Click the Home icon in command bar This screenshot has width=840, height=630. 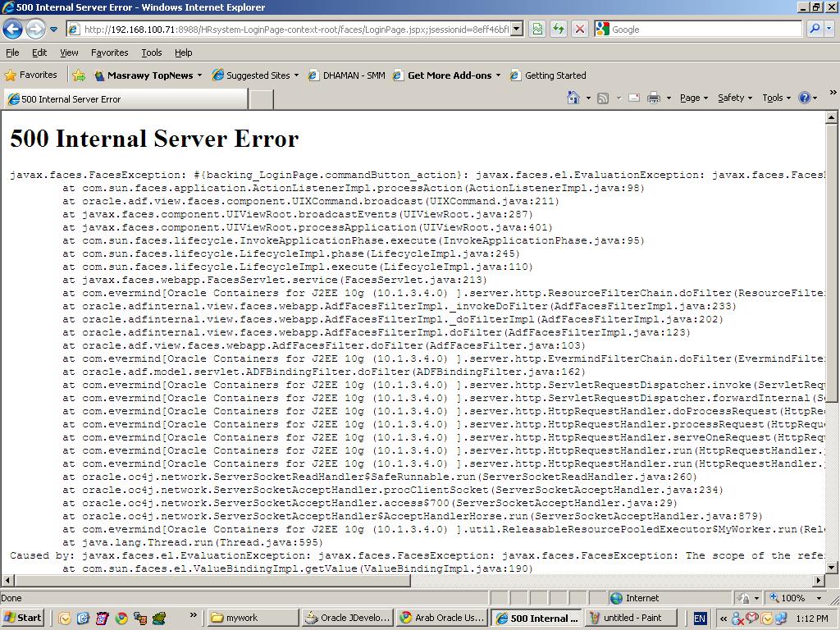point(574,98)
